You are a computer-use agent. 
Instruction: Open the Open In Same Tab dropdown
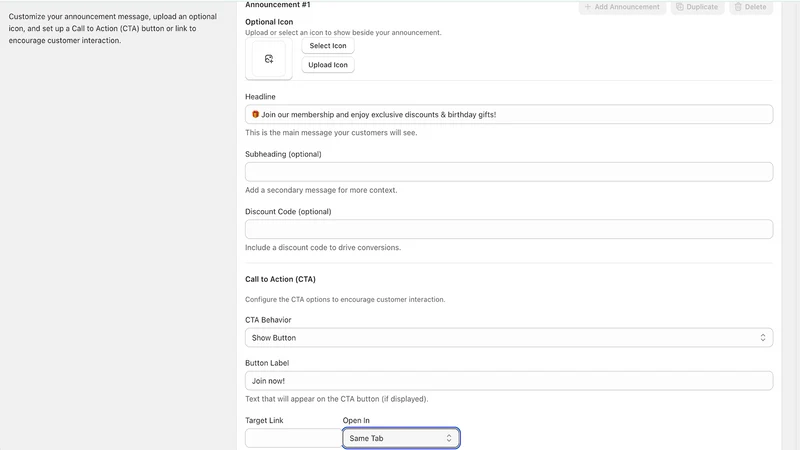401,438
